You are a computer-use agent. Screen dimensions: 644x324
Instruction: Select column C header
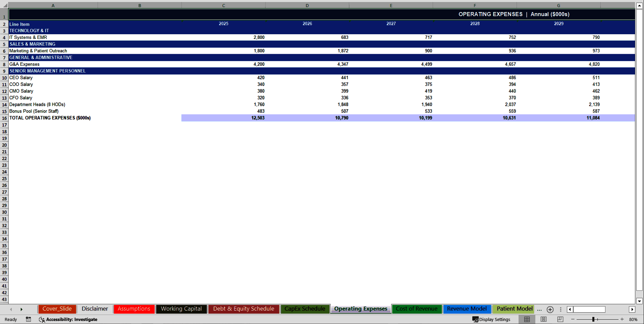[x=223, y=5]
